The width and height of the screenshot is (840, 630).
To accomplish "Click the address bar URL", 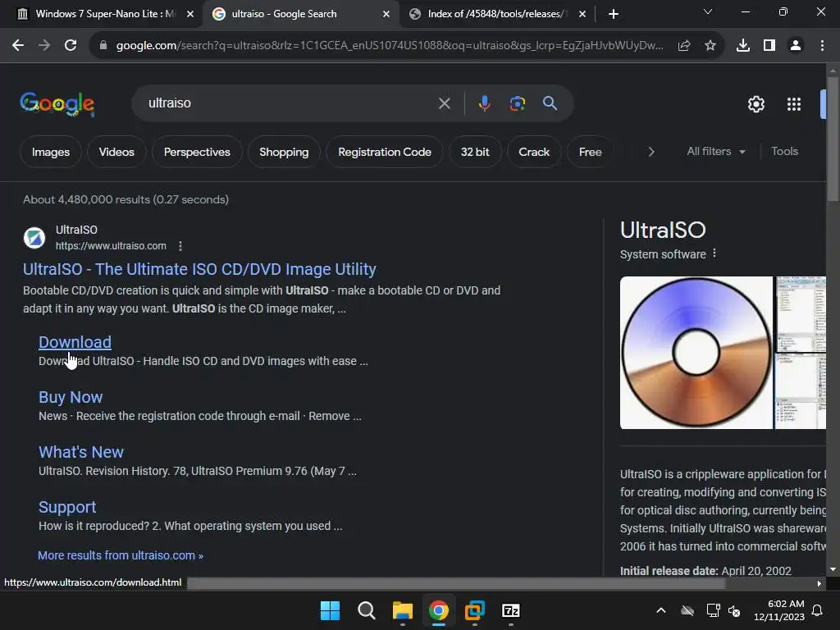I will (x=390, y=46).
